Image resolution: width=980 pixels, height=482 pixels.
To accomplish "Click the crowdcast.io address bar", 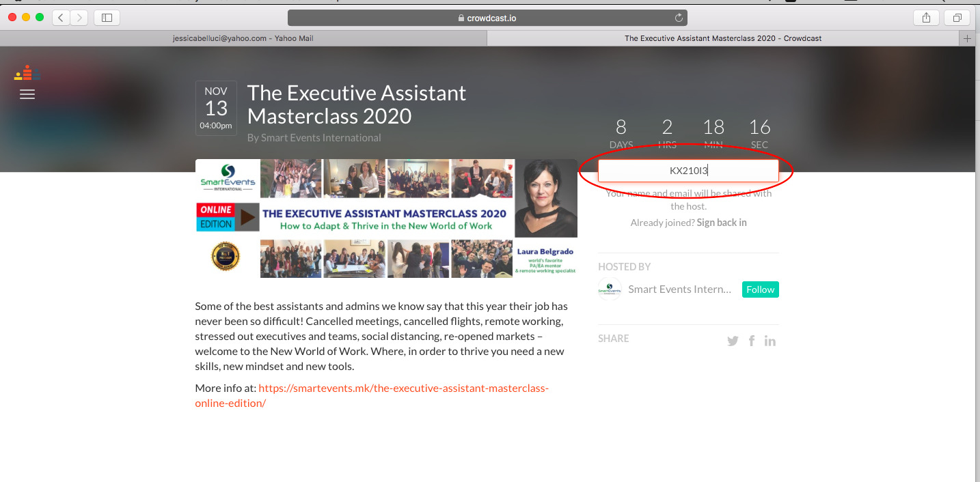I will click(x=487, y=18).
